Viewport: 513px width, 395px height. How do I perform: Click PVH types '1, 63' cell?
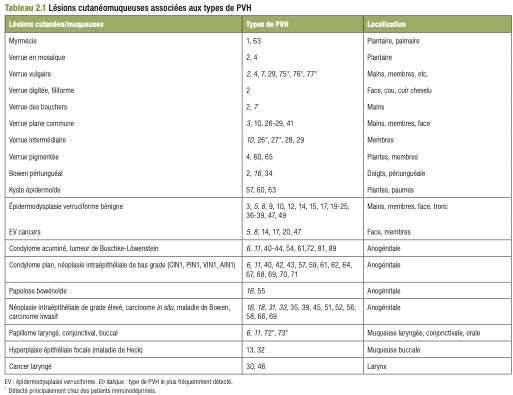(254, 41)
